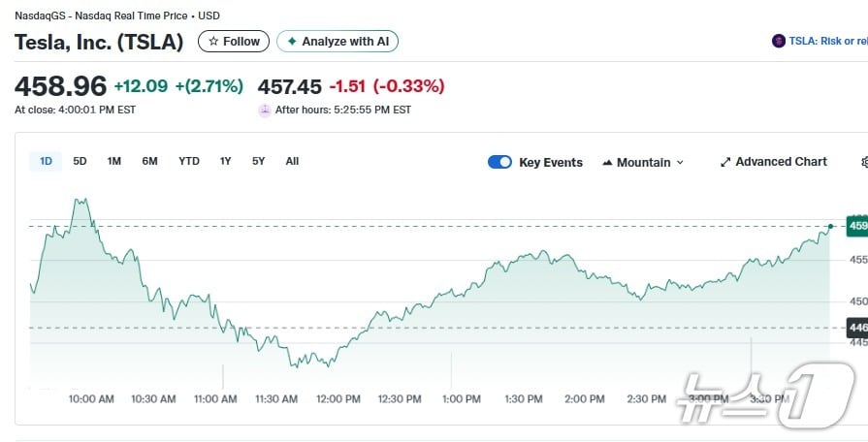868x442 pixels.
Task: Click the after-hours moon icon
Action: click(264, 110)
